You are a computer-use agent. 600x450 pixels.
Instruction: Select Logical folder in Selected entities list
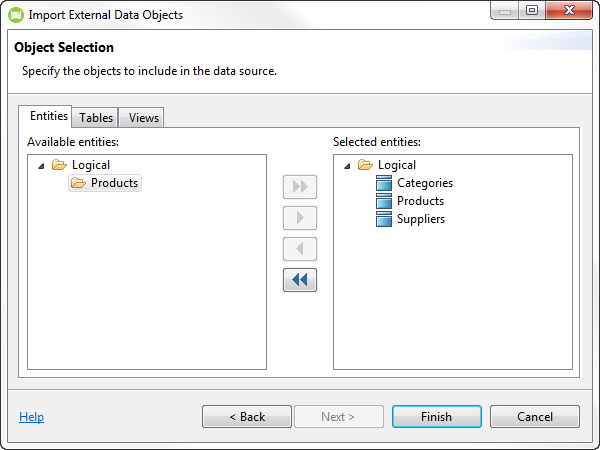pyautogui.click(x=396, y=165)
